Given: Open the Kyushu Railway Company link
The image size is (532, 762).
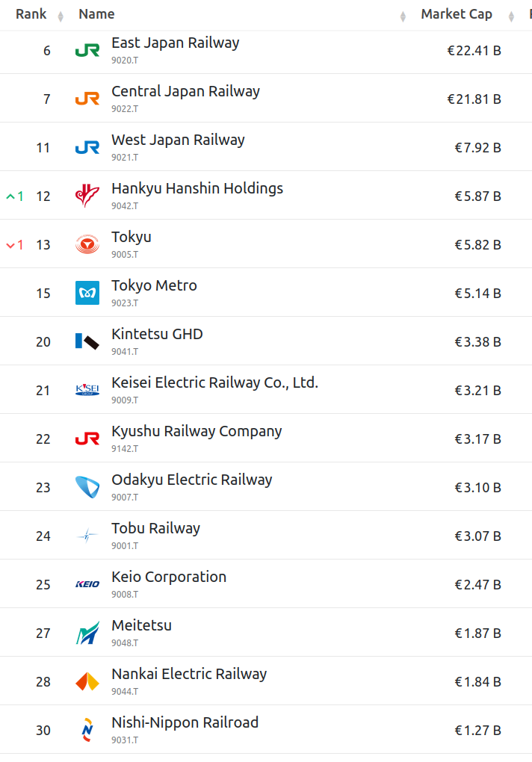Looking at the screenshot, I should click(x=197, y=432).
